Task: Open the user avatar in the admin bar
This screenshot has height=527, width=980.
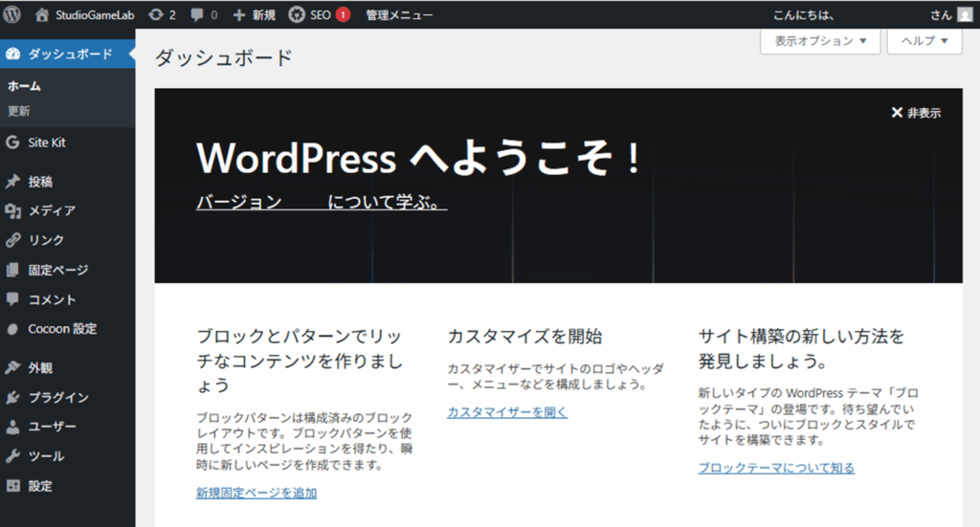Action: coord(965,14)
